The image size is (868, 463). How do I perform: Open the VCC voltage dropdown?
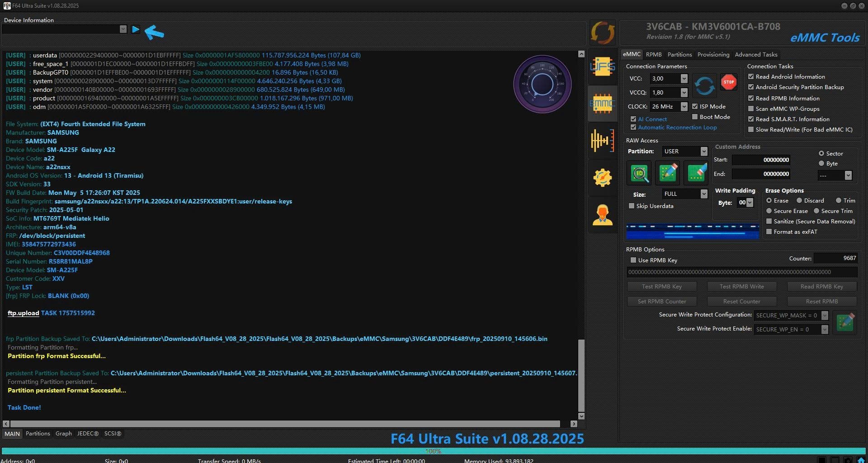[684, 79]
